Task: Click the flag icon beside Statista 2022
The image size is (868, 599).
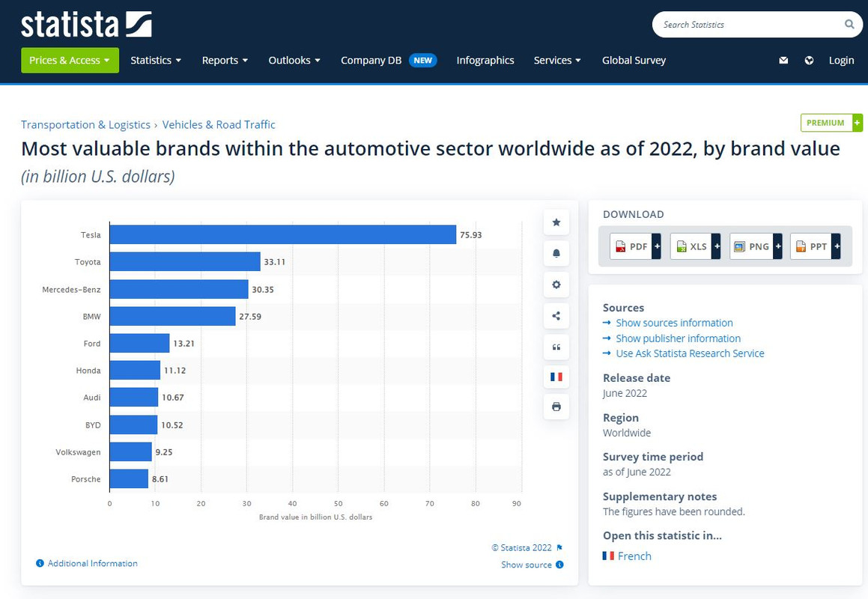Action: coord(559,547)
